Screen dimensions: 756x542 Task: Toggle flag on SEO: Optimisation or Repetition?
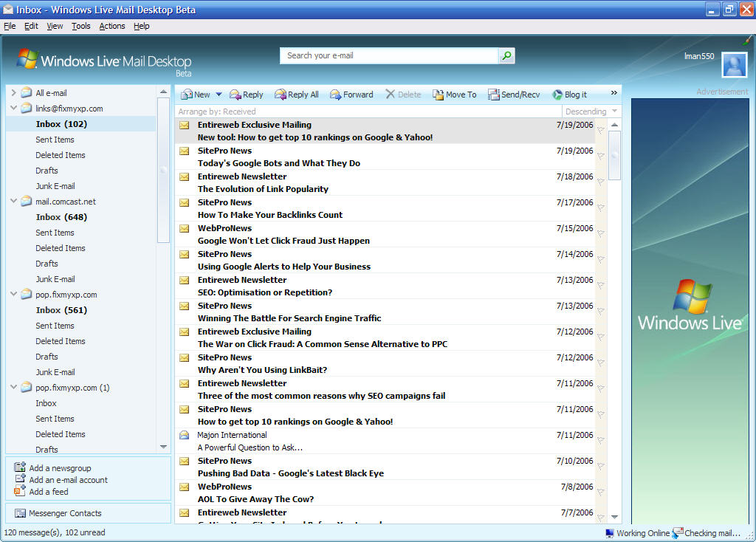[x=601, y=285]
